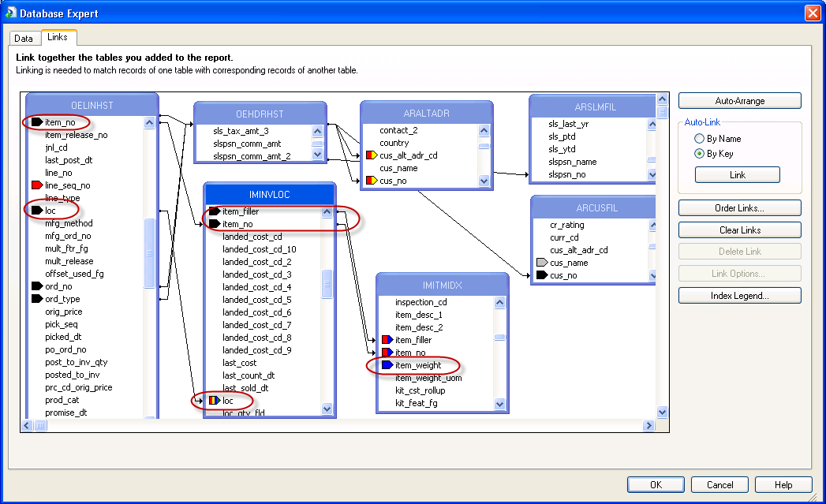The height and width of the screenshot is (504, 826).
Task: Click the multicolor index marker beside loc in IMINVLOC
Action: click(215, 401)
